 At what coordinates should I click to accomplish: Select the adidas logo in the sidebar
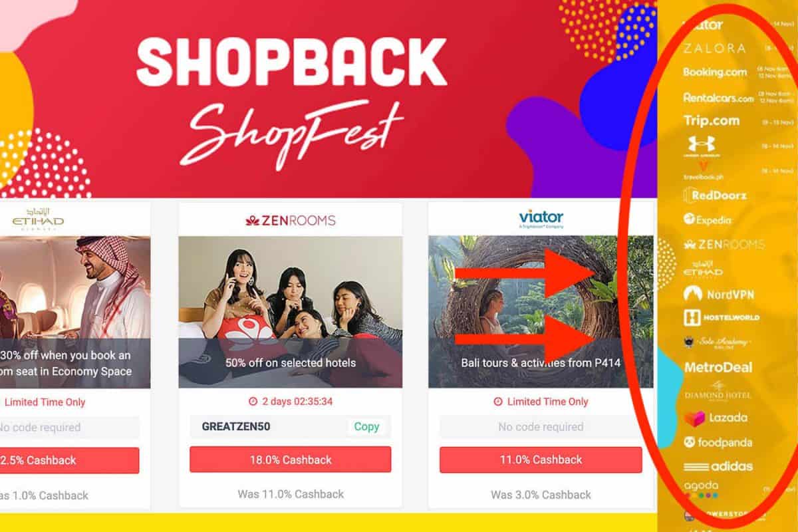coord(718,466)
